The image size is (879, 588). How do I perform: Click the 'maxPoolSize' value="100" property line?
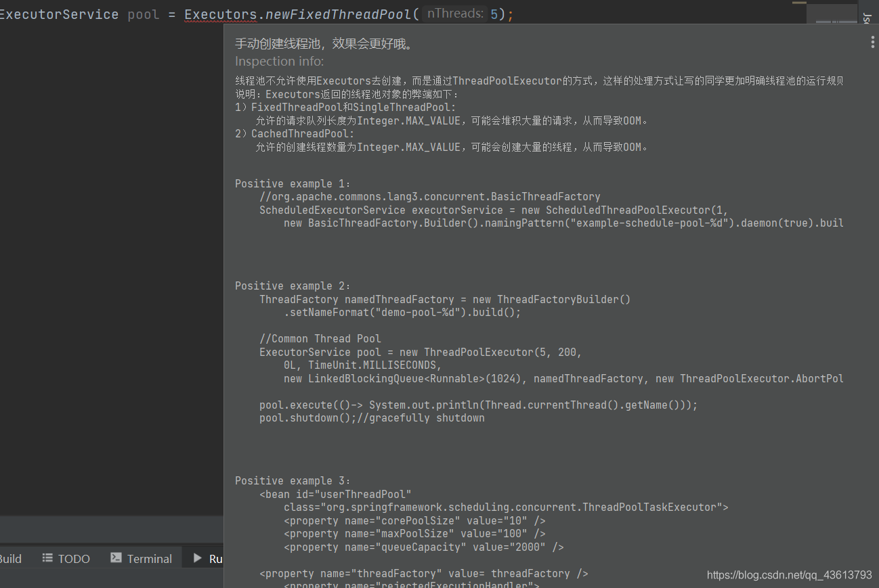(x=414, y=533)
